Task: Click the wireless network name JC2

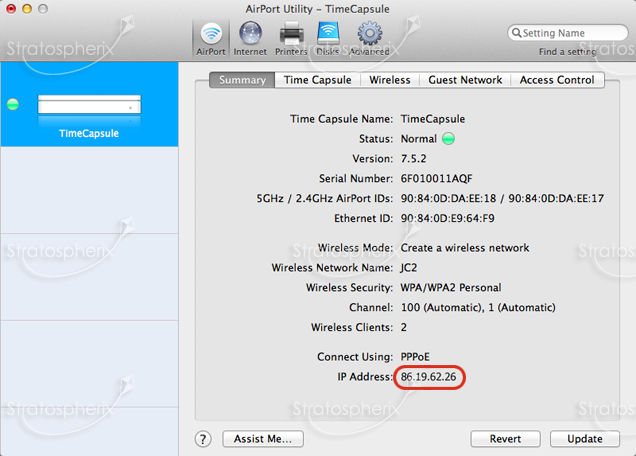Action: tap(408, 268)
